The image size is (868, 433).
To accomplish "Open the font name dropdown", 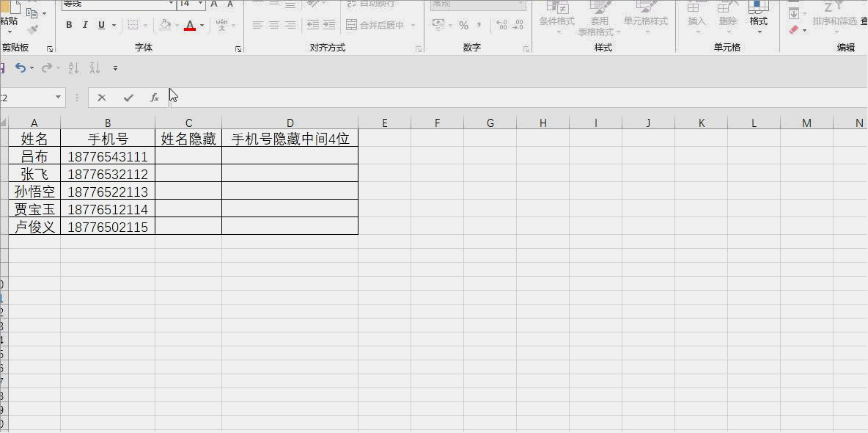I will point(171,4).
